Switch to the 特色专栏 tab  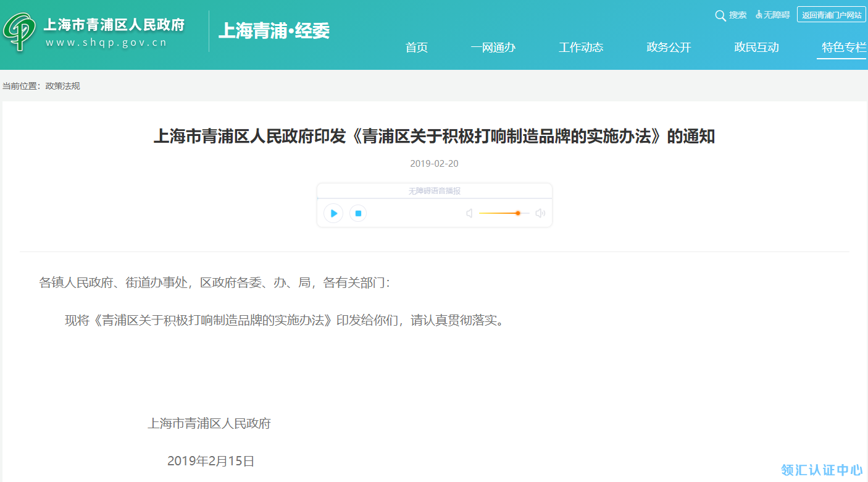[x=841, y=48]
